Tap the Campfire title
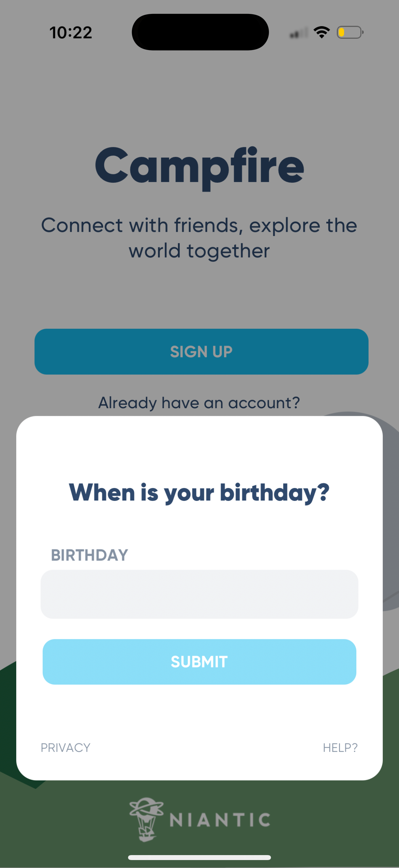 (199, 167)
